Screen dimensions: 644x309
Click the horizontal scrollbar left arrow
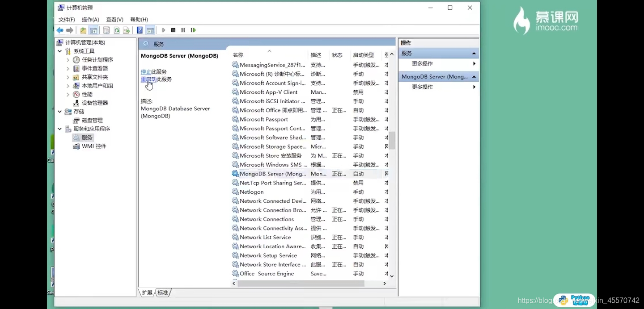pyautogui.click(x=234, y=284)
